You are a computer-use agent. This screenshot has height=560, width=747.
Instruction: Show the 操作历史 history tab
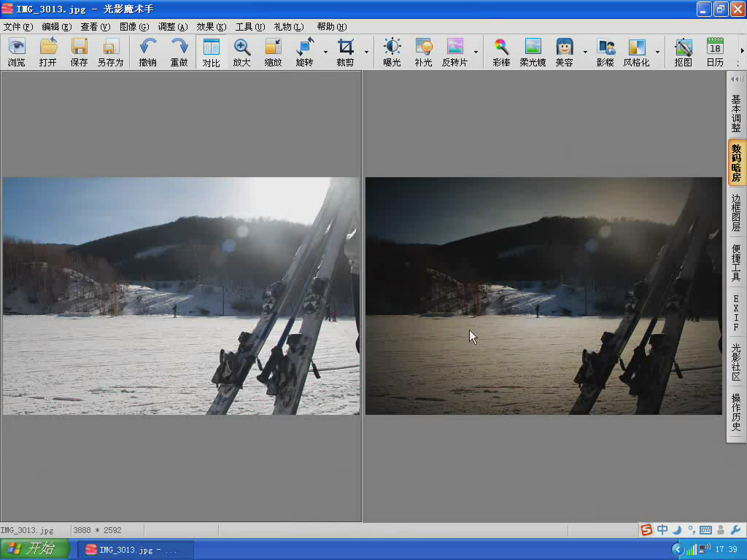[736, 413]
